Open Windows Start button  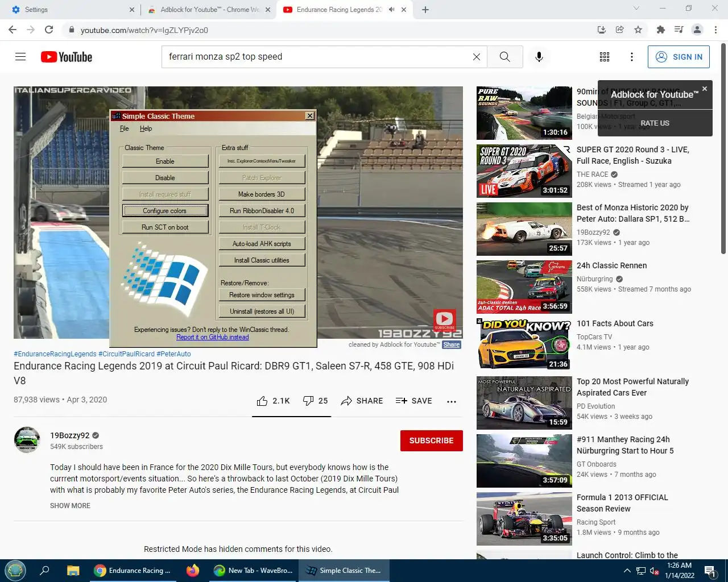click(15, 571)
